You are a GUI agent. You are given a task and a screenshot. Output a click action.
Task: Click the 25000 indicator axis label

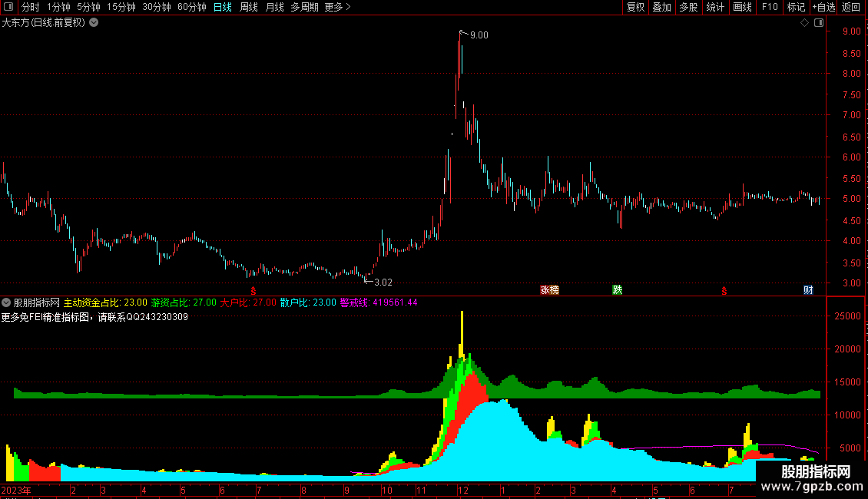847,316
